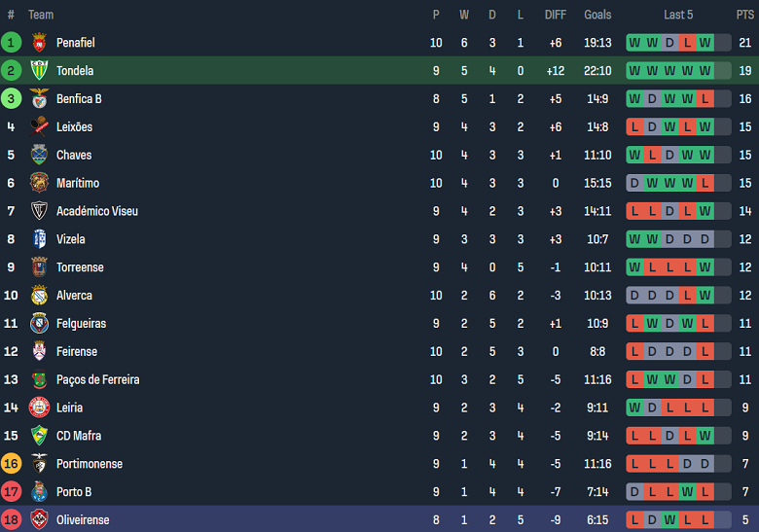Click the red position 18 rank badge
Image resolution: width=759 pixels, height=532 pixels.
click(11, 519)
